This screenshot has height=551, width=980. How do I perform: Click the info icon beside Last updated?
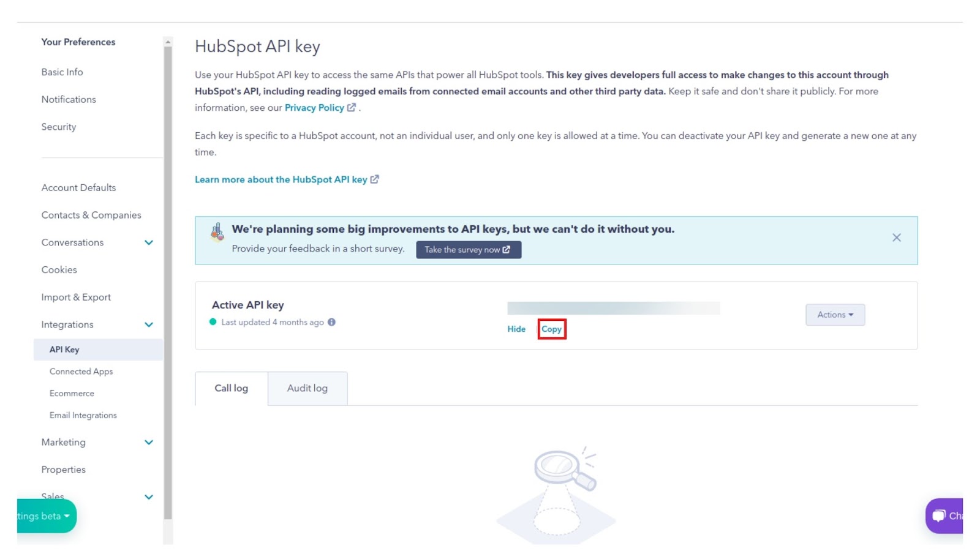[331, 322]
